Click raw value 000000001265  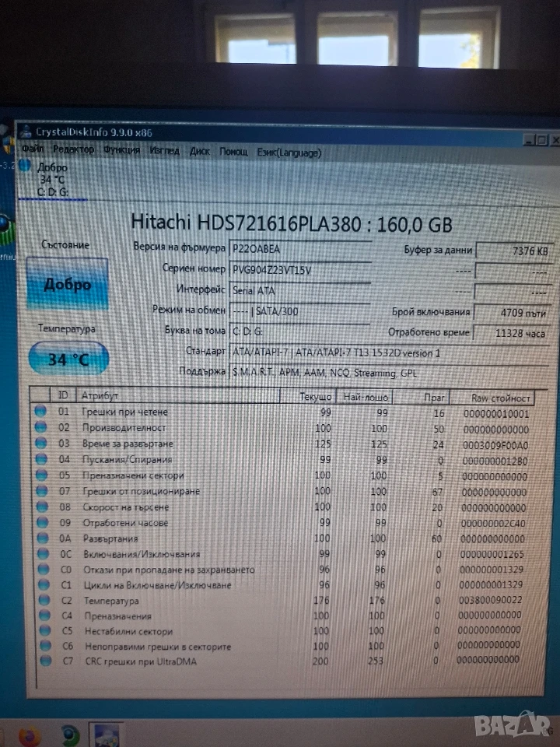point(492,554)
